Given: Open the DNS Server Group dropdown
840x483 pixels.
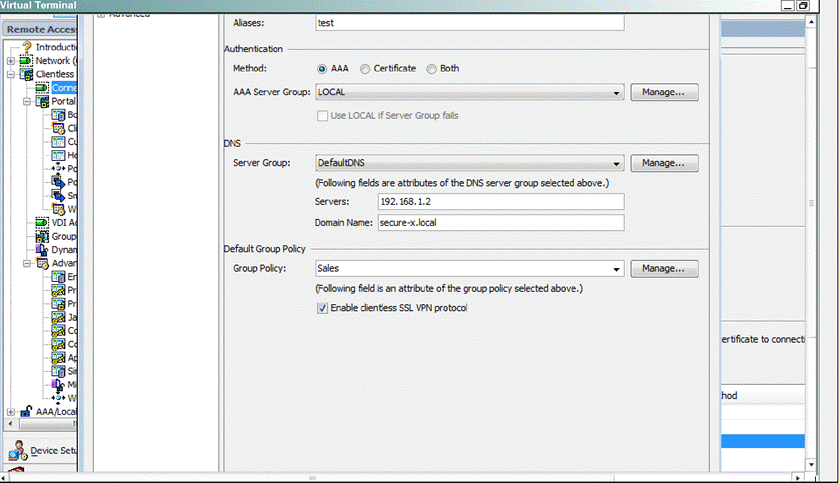Looking at the screenshot, I should pyautogui.click(x=618, y=163).
